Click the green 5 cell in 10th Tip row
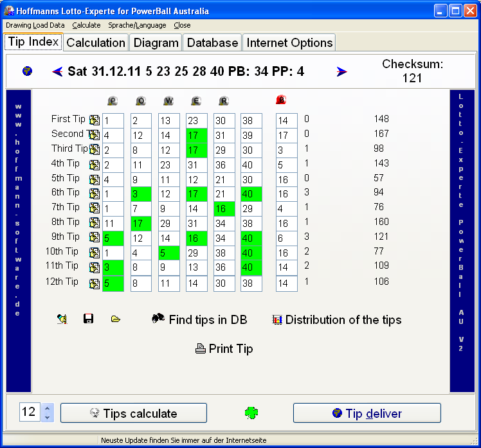 [x=169, y=253]
